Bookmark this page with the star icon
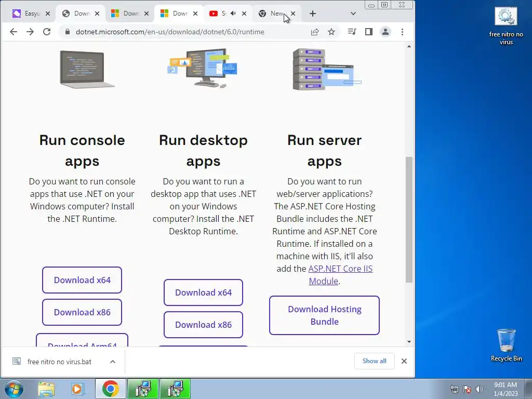532x399 pixels. [x=331, y=32]
